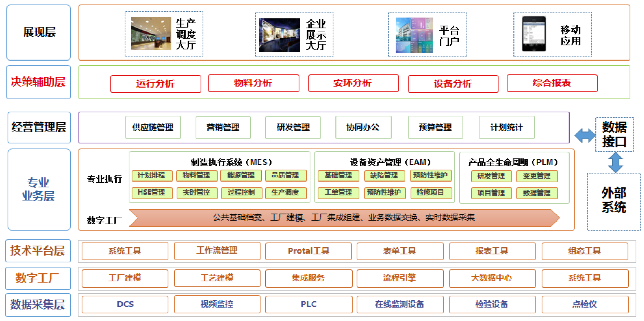
Task: Open the 实时管控 item
Action: point(197,192)
